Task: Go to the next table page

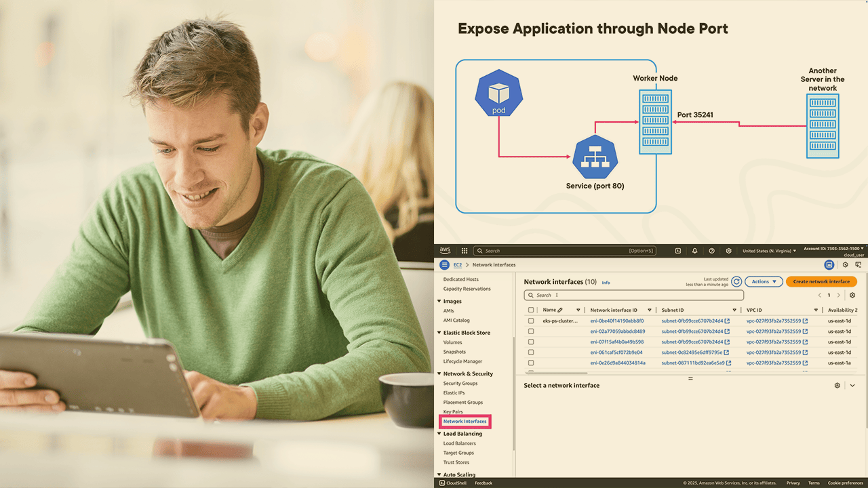Action: [838, 296]
